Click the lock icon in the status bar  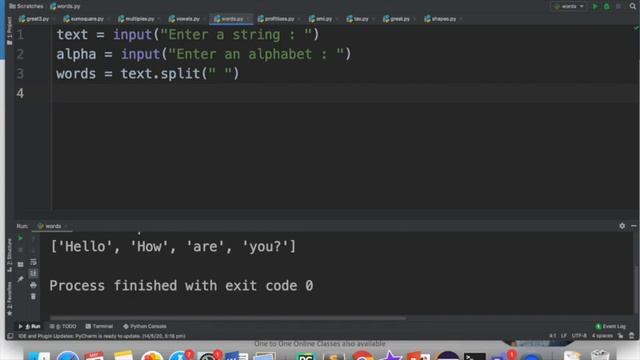point(620,336)
